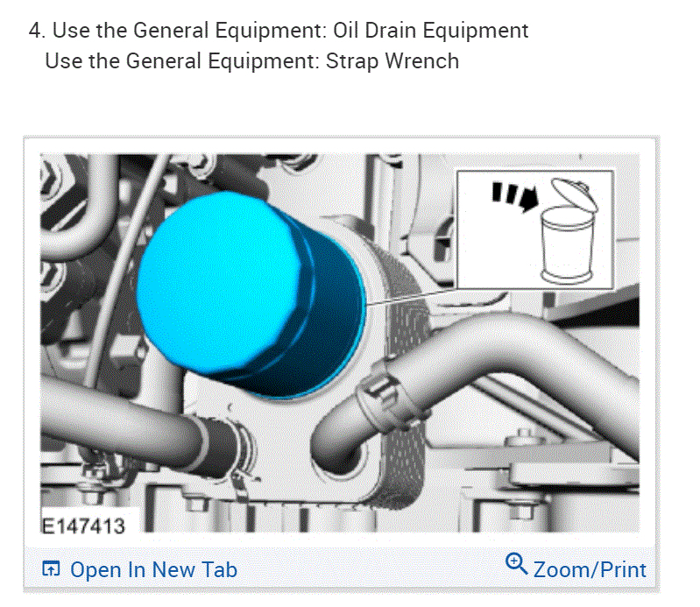700x607 pixels.
Task: Click the hex nut at upper left
Action: point(50,180)
